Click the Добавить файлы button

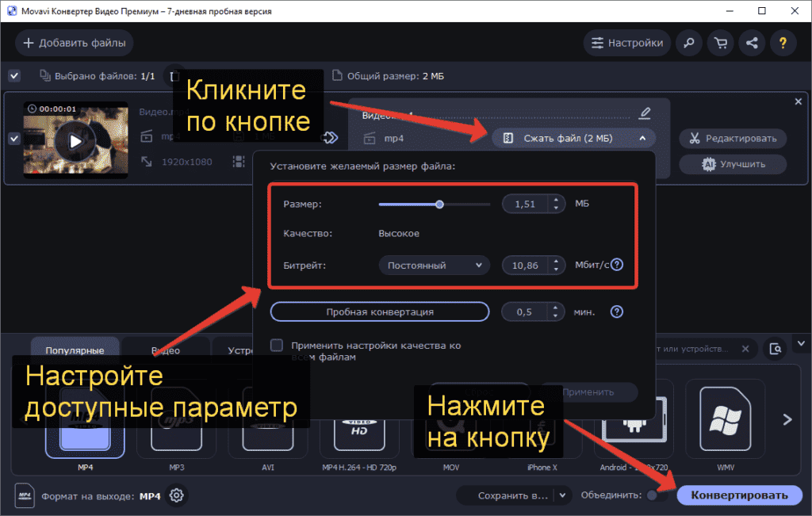74,43
